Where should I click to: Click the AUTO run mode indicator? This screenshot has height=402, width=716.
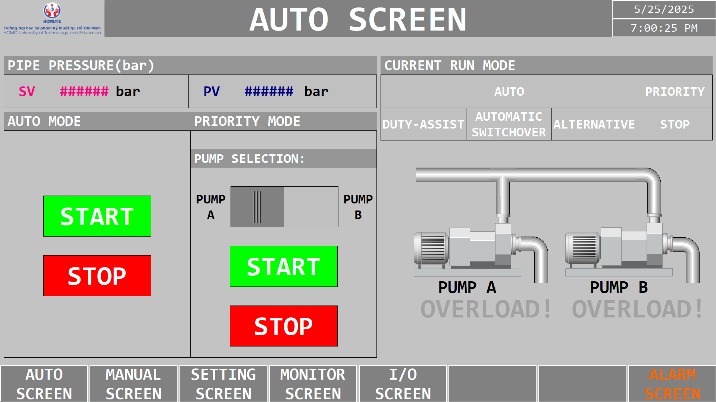509,92
